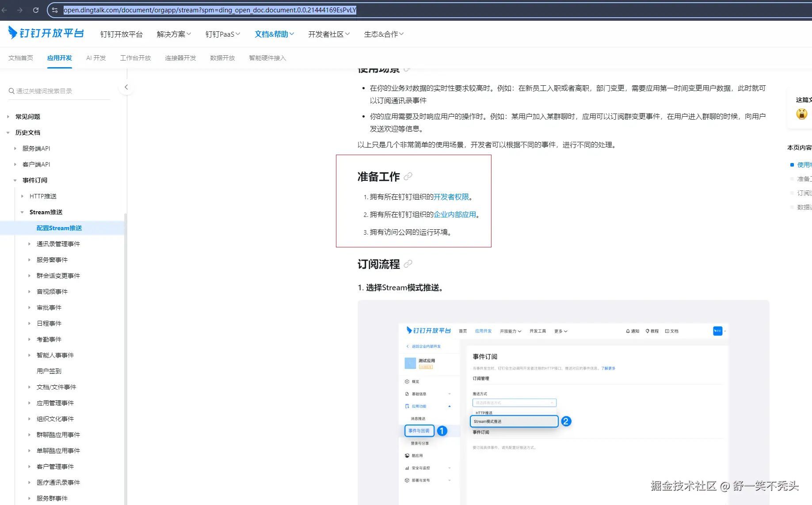The width and height of the screenshot is (812, 505).
Task: Collapse the 事件订阅 tree node
Action: pos(15,180)
